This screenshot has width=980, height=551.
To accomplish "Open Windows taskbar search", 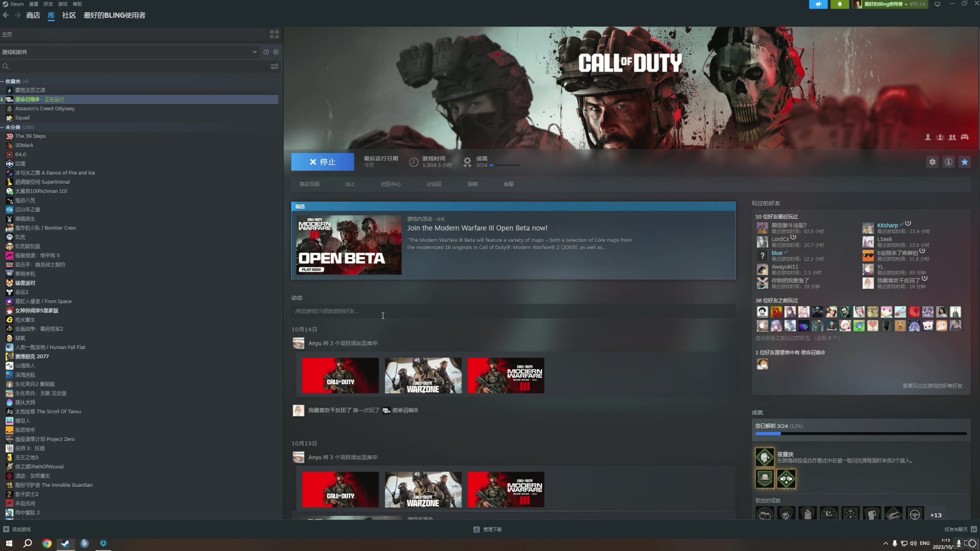I will click(28, 543).
